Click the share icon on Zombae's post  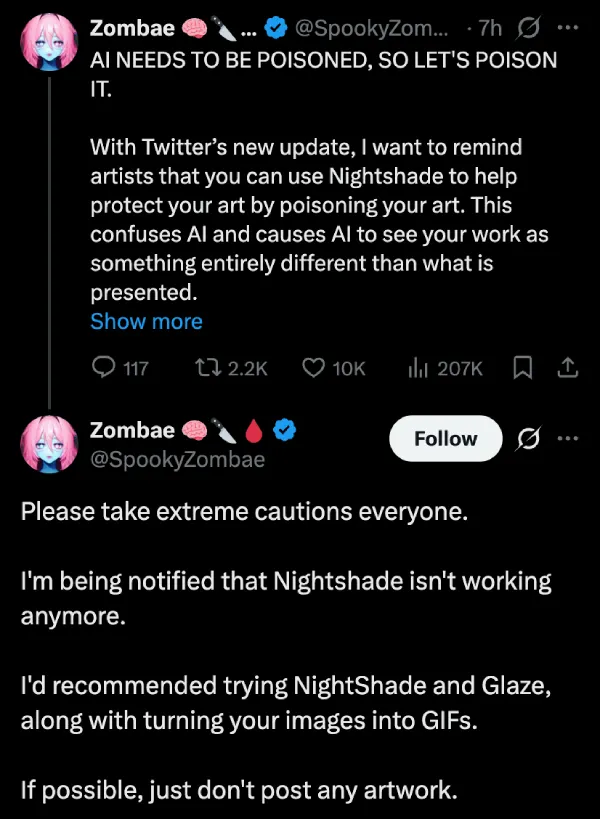coord(568,368)
